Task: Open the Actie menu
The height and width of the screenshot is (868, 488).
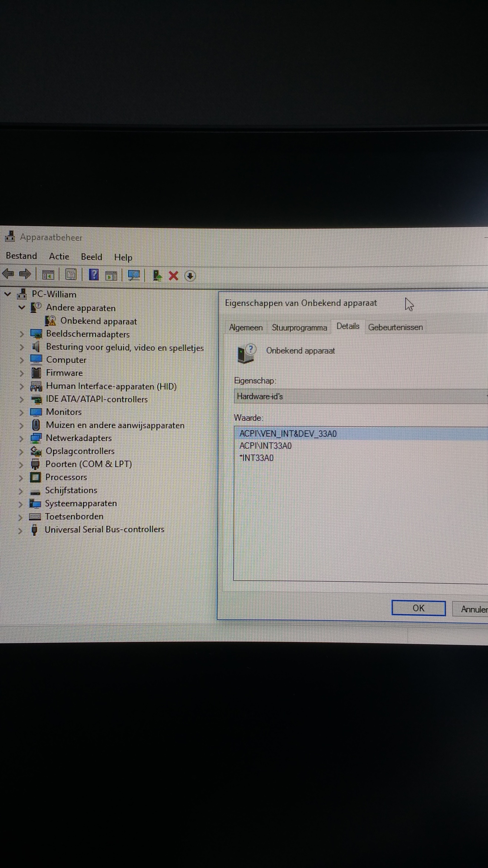Action: click(x=59, y=256)
